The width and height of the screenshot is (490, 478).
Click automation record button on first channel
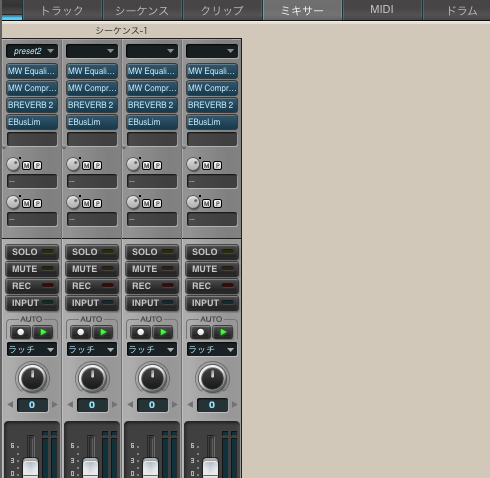(21, 332)
